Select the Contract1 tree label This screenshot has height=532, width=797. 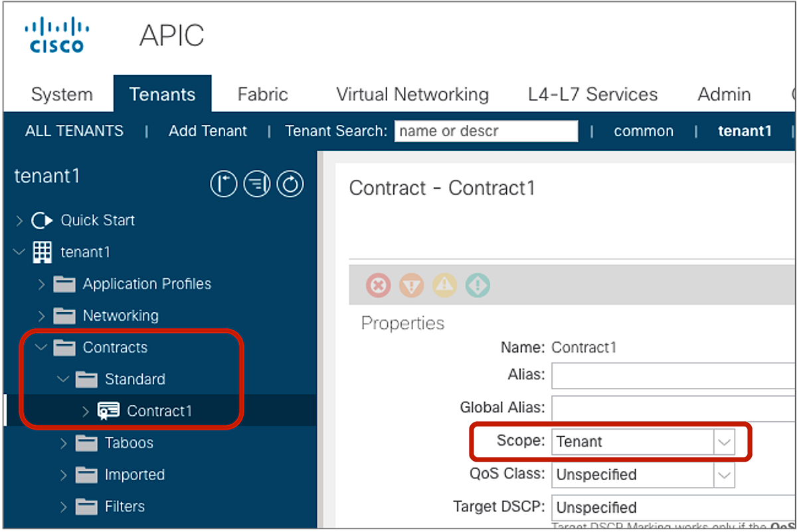(x=159, y=411)
